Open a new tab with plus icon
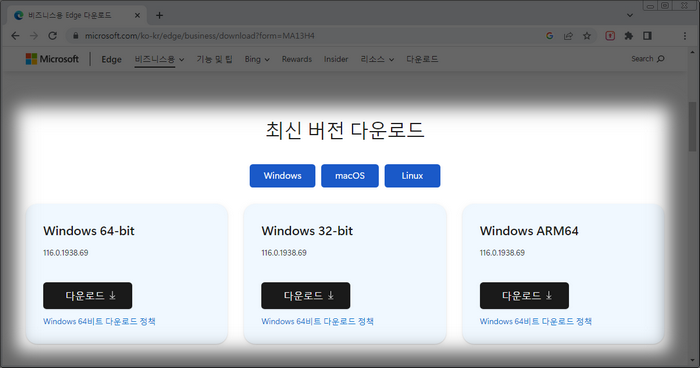 [159, 15]
